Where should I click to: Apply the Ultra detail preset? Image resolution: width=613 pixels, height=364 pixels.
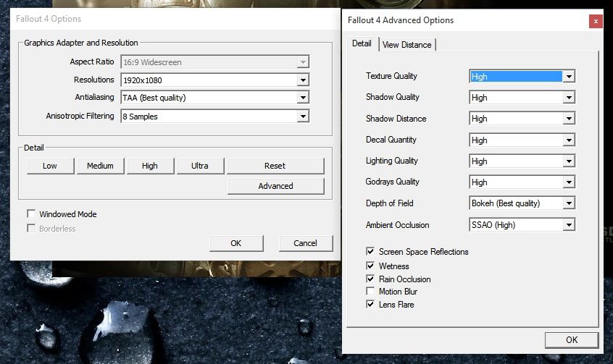click(x=200, y=166)
